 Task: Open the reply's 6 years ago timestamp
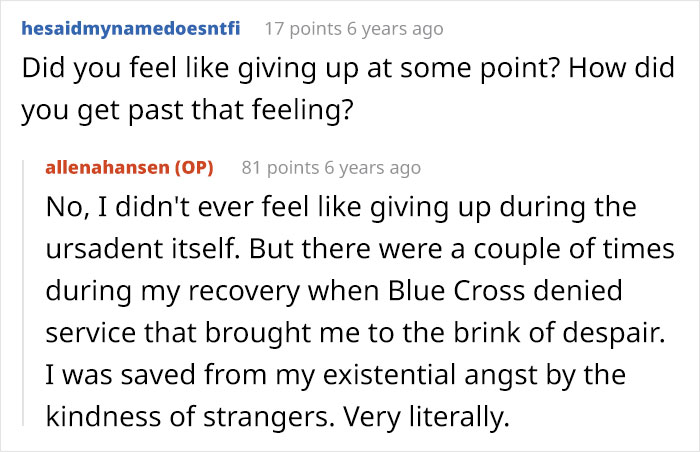373,168
